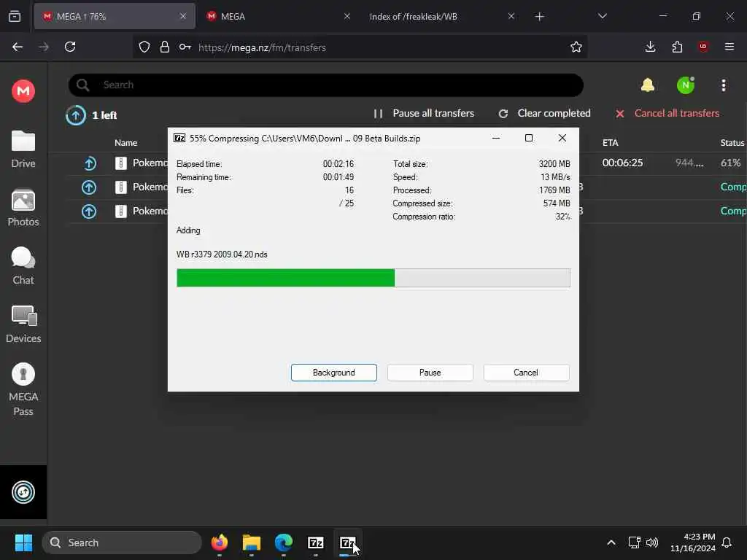
Task: Click the file icon of the first transfer row
Action: click(121, 163)
